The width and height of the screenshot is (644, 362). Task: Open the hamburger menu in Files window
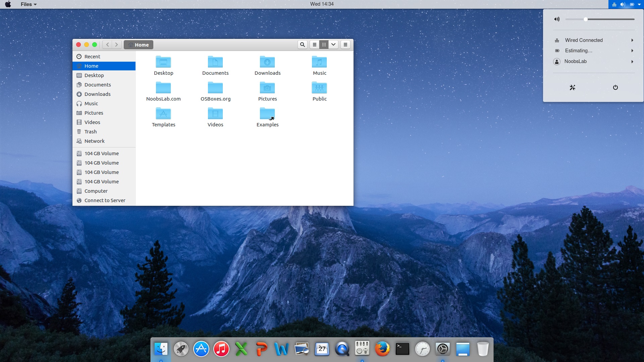click(345, 45)
